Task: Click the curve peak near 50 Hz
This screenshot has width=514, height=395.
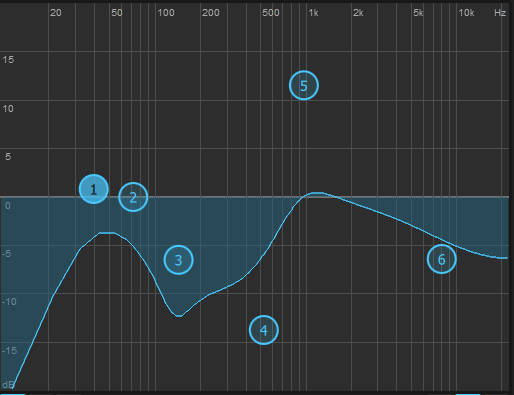Action: 107,233
